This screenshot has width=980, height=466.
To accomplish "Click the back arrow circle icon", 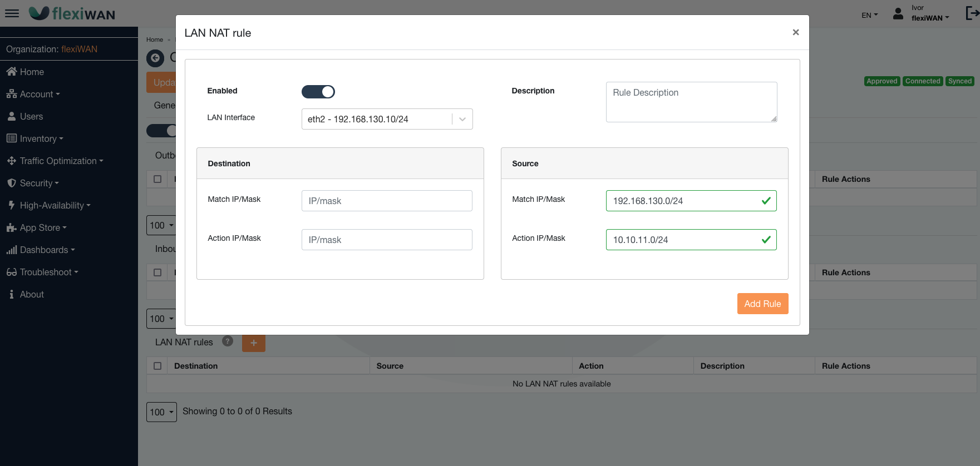I will pyautogui.click(x=155, y=58).
